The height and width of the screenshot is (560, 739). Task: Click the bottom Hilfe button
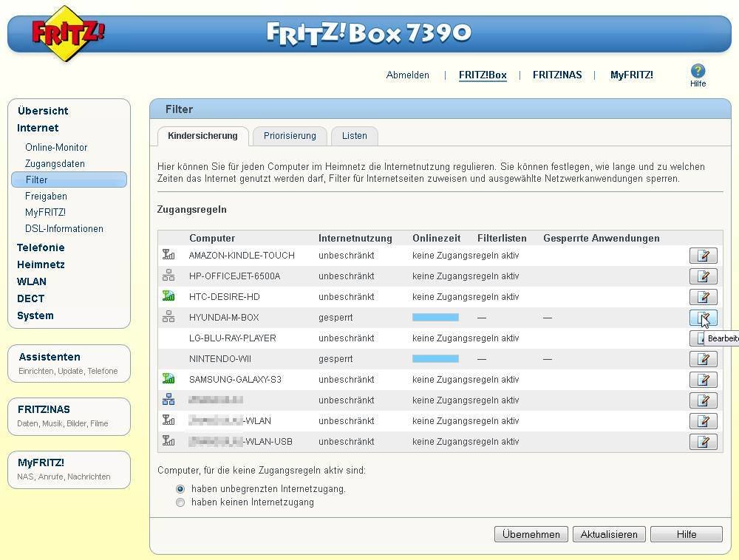pyautogui.click(x=687, y=534)
